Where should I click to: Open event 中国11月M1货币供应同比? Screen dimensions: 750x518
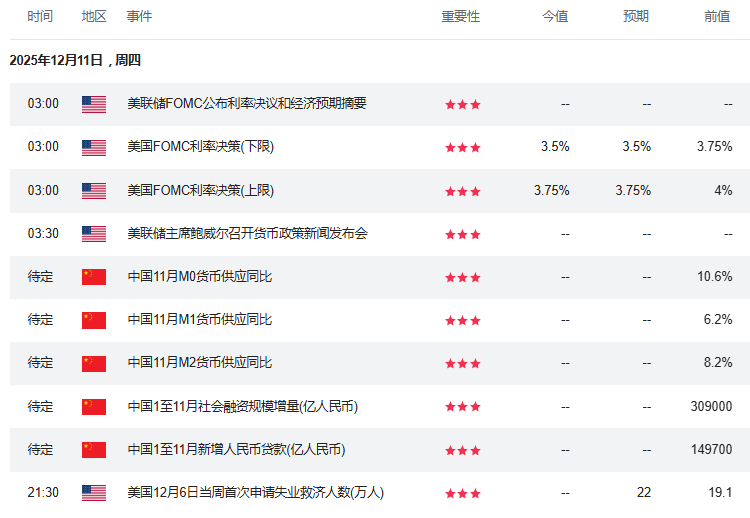pyautogui.click(x=200, y=320)
